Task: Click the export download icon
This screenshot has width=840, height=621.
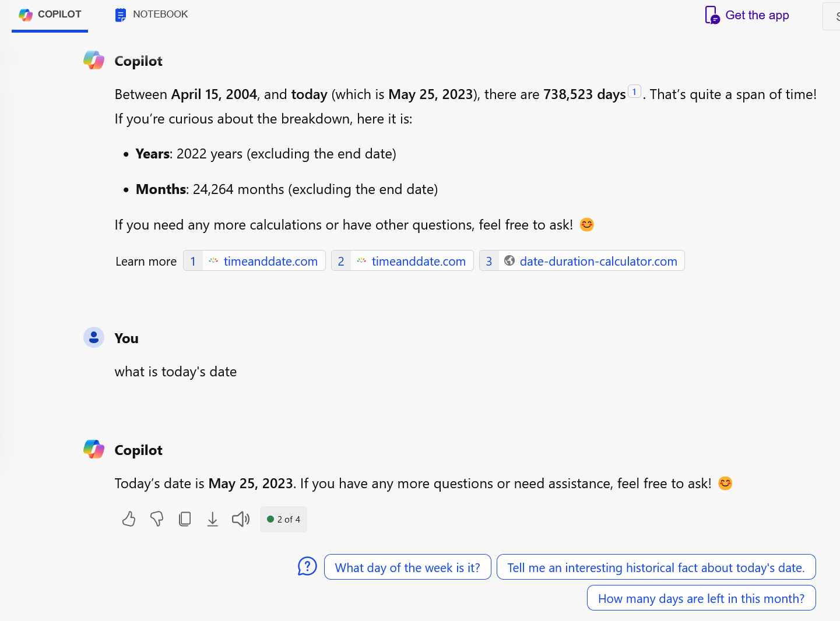Action: pyautogui.click(x=213, y=519)
